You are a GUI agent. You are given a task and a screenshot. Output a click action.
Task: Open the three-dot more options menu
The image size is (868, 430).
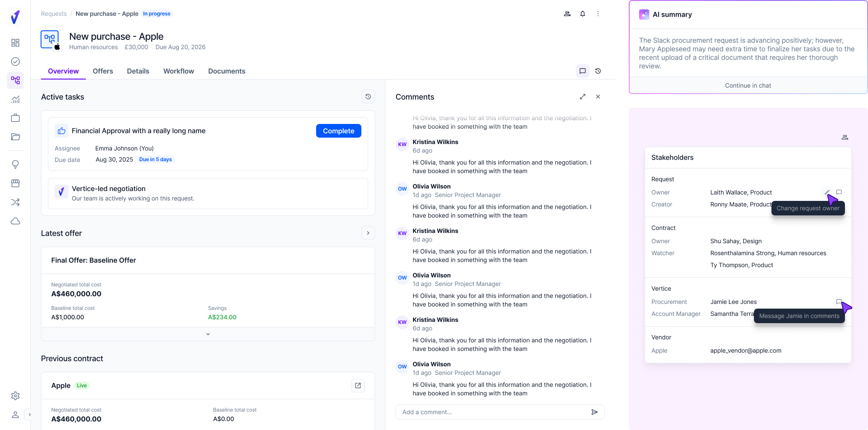[598, 14]
